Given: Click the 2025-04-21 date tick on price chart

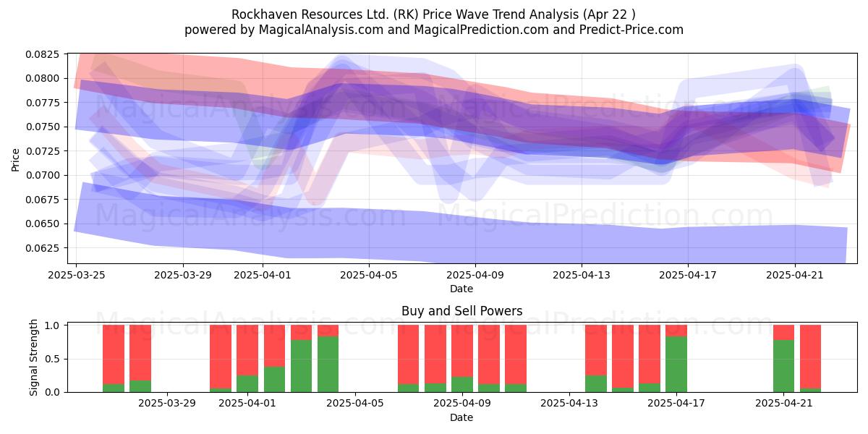Looking at the screenshot, I should [x=795, y=275].
